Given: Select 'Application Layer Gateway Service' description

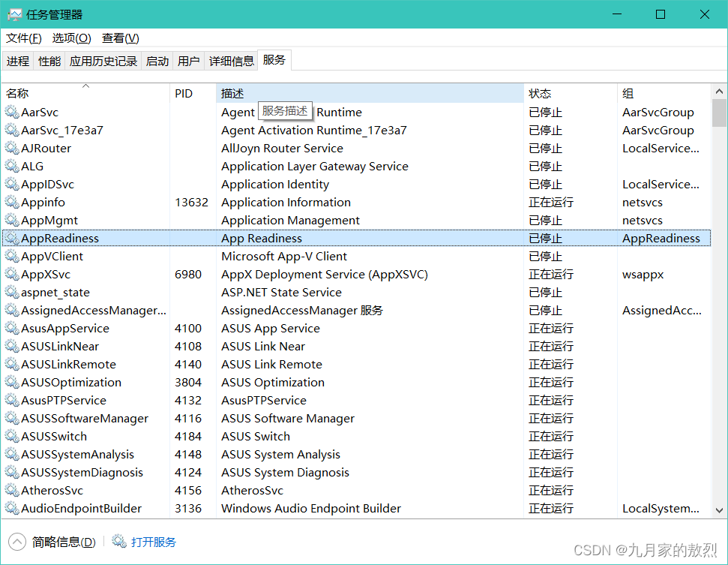Looking at the screenshot, I should 315,167.
